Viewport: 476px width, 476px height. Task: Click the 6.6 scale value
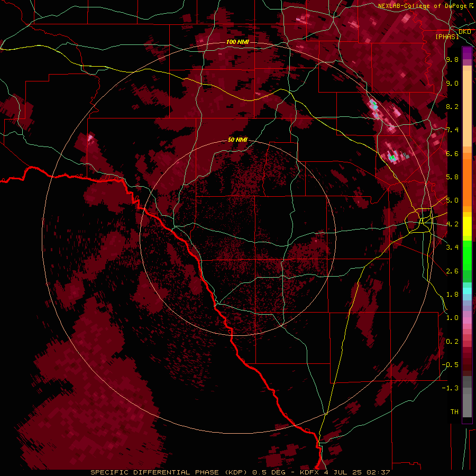point(452,153)
